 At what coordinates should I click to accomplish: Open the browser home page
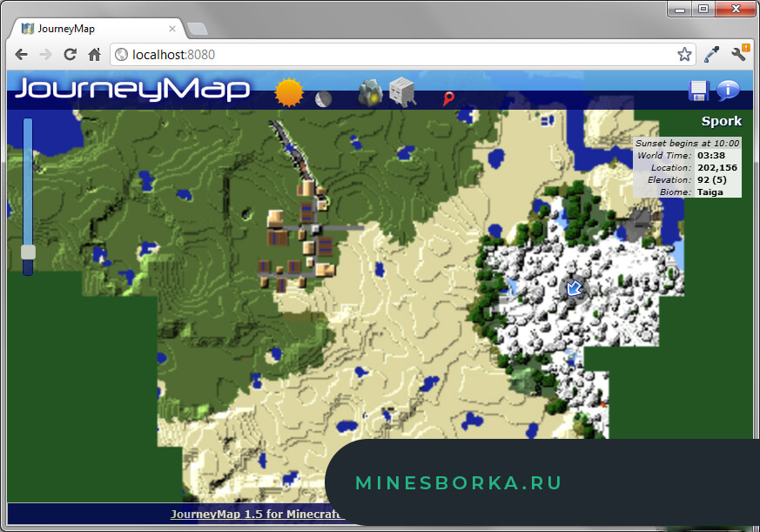pyautogui.click(x=95, y=54)
